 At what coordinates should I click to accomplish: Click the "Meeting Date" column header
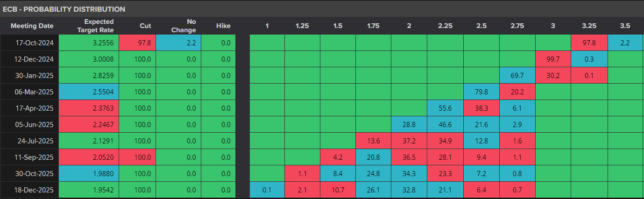32,26
